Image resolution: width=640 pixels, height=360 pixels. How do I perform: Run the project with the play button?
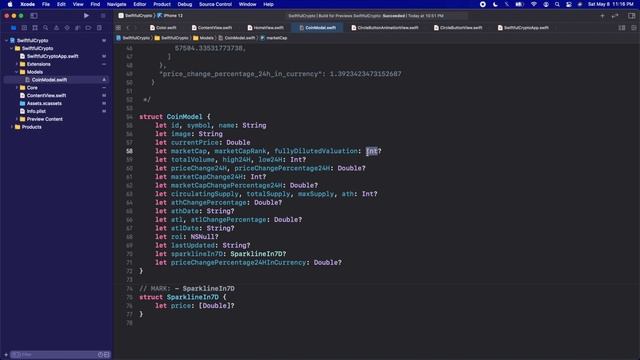tap(86, 16)
